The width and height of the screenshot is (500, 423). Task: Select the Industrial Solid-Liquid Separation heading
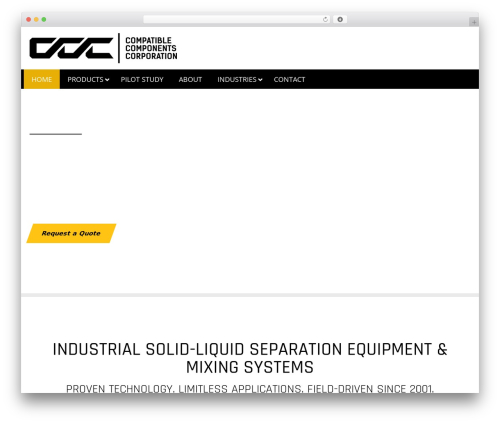[250, 358]
